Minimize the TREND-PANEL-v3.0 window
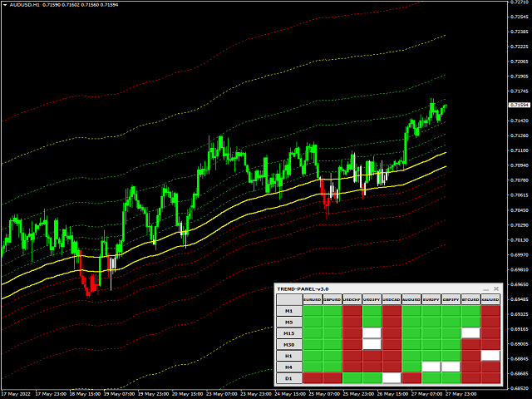Screen dimensions: 532x399 [485, 289]
